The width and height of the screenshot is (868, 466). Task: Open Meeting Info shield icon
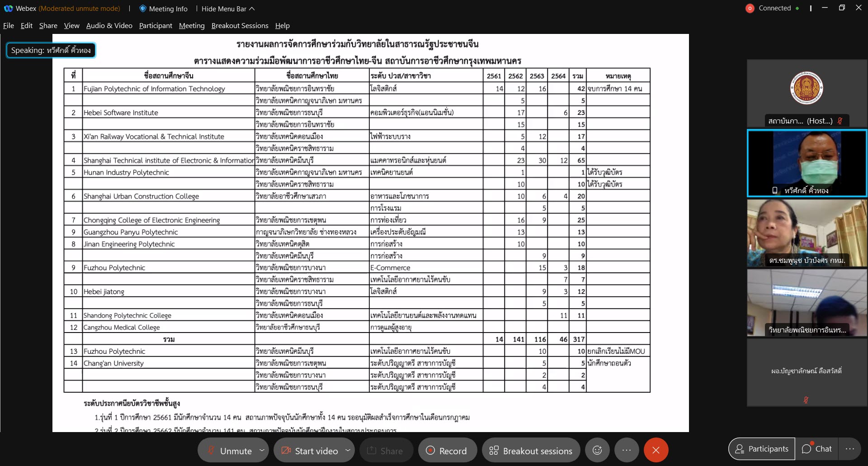pyautogui.click(x=143, y=9)
